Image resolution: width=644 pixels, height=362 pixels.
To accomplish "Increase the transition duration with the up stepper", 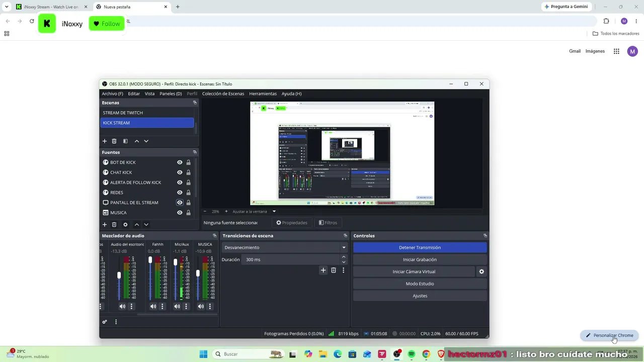I will (344, 257).
